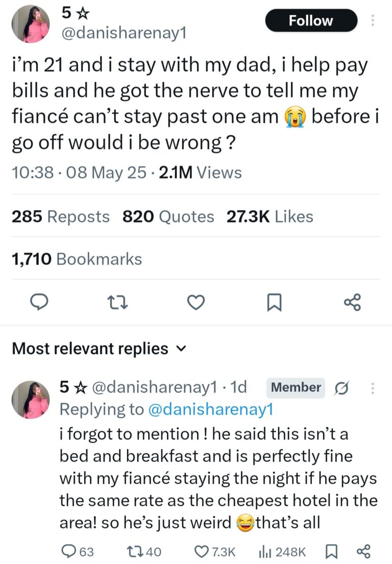Click the repost icon under the main post
The width and height of the screenshot is (392, 564).
(x=117, y=302)
